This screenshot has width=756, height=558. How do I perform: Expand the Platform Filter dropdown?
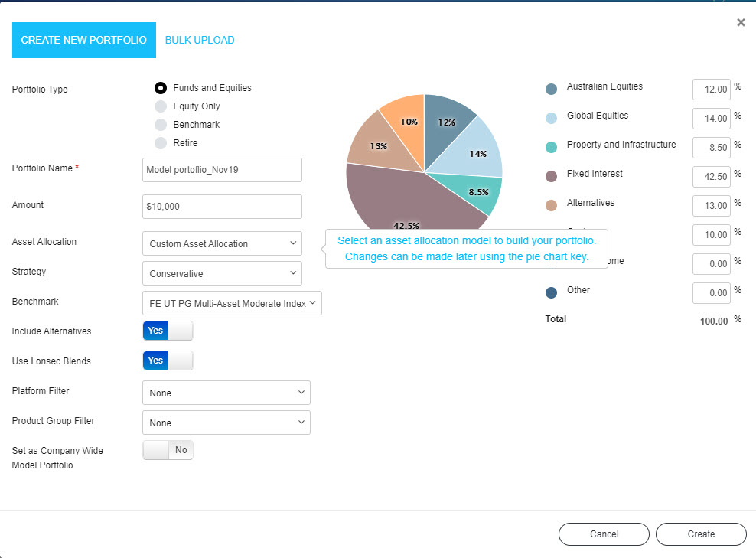(226, 393)
